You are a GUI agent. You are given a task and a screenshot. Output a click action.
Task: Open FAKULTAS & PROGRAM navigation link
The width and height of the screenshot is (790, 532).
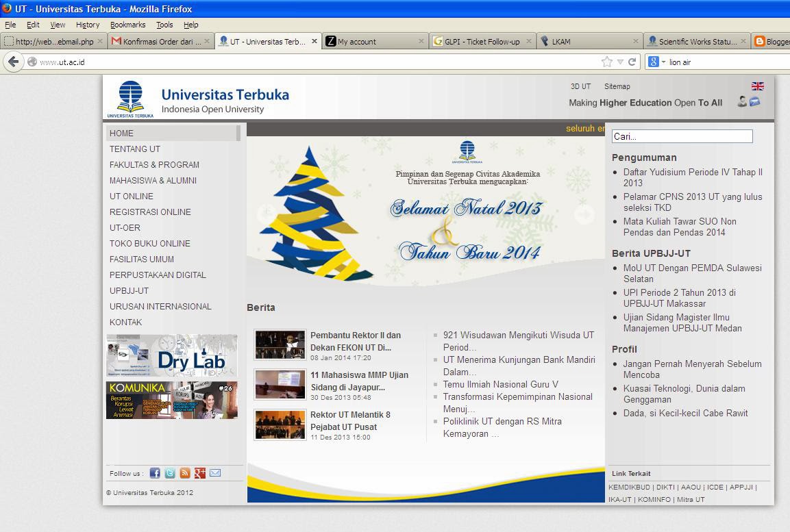click(154, 164)
